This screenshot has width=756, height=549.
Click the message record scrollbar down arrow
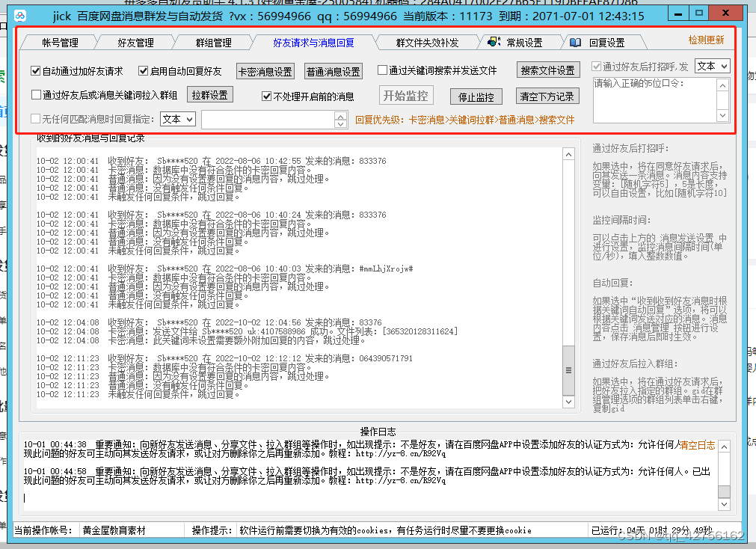pos(568,402)
